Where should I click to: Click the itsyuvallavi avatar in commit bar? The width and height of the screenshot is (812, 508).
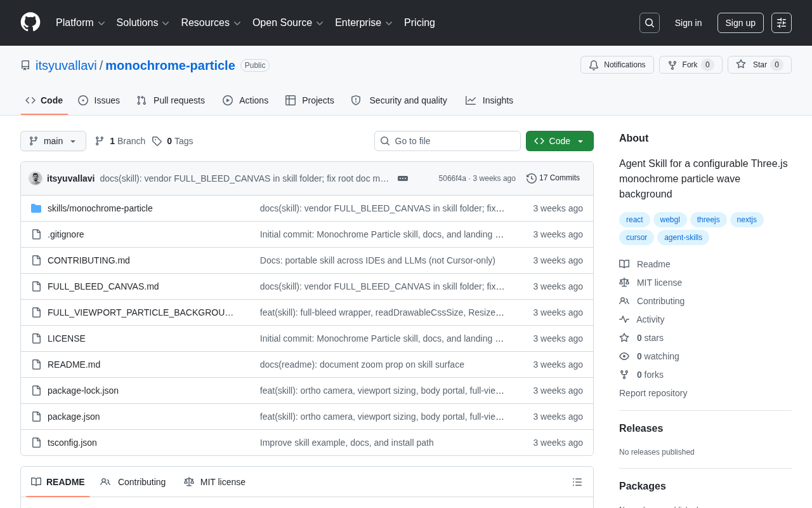[36, 178]
